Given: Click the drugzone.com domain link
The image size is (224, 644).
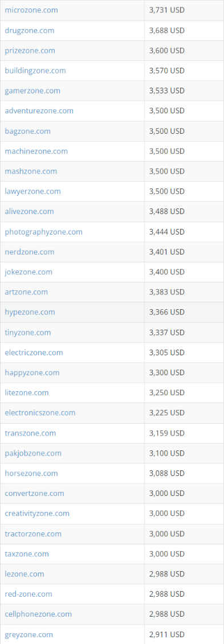Looking at the screenshot, I should click(x=29, y=30).
